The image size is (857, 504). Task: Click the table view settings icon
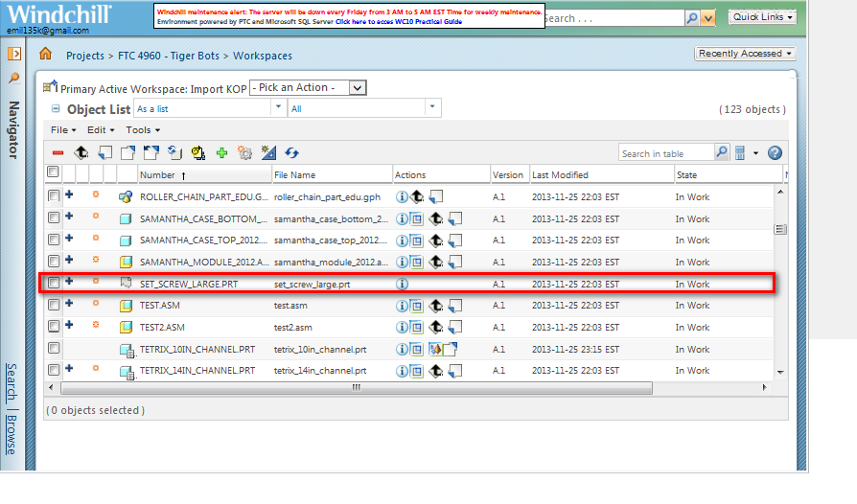740,153
